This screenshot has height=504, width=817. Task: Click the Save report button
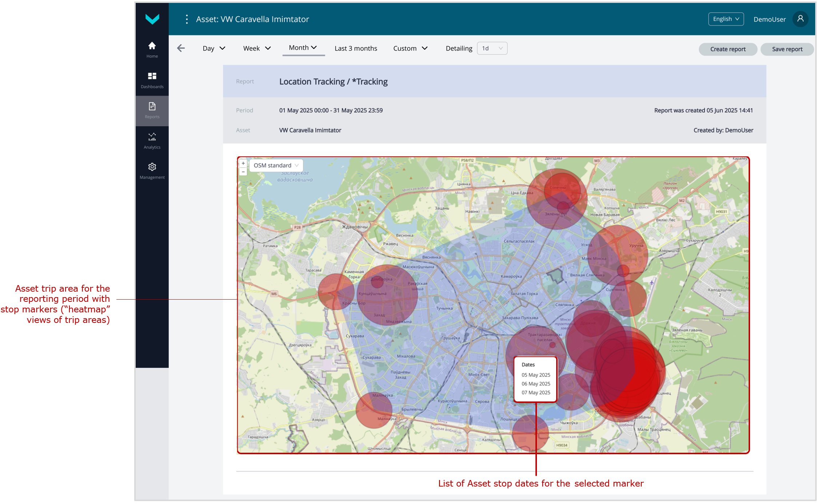[x=787, y=49]
